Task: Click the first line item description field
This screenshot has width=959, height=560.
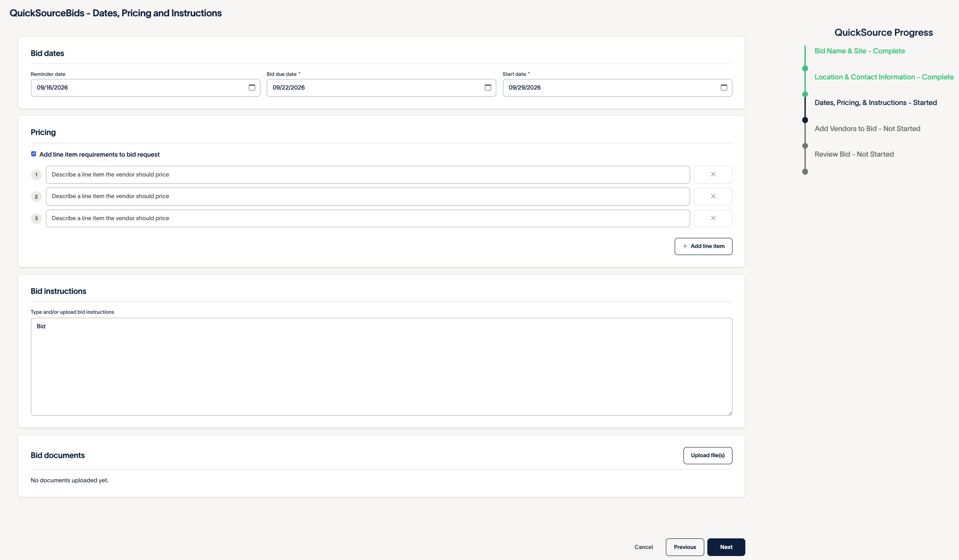Action: point(368,175)
